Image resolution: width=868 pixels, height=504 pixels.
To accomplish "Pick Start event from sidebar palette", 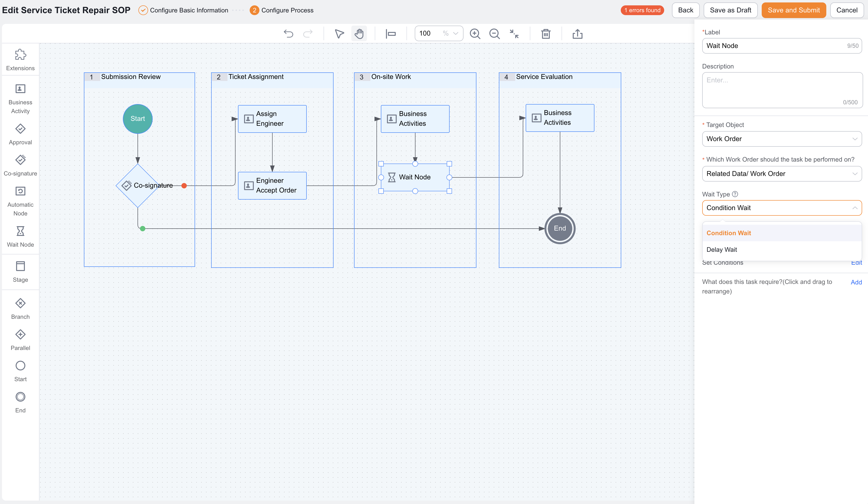I will (20, 371).
